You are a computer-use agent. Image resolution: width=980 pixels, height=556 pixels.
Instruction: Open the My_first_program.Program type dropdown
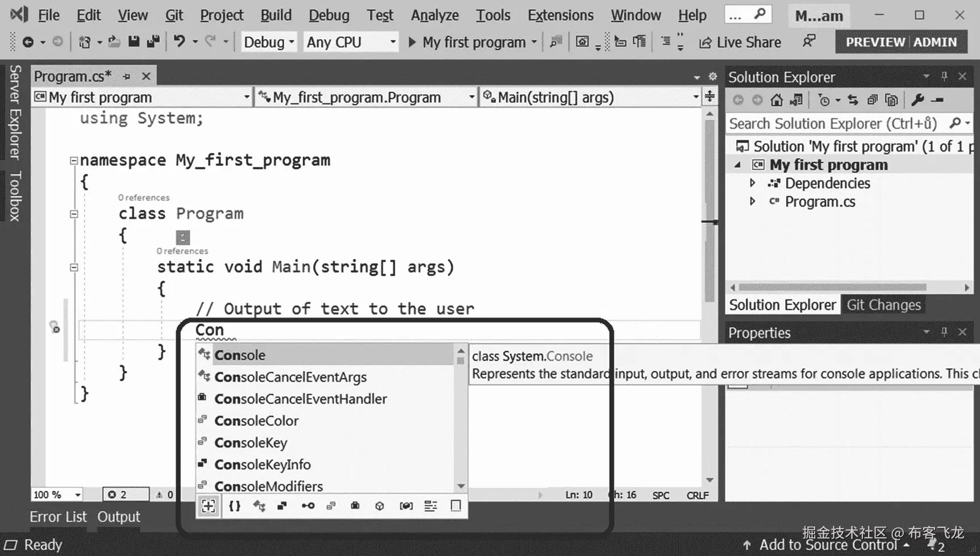click(366, 97)
